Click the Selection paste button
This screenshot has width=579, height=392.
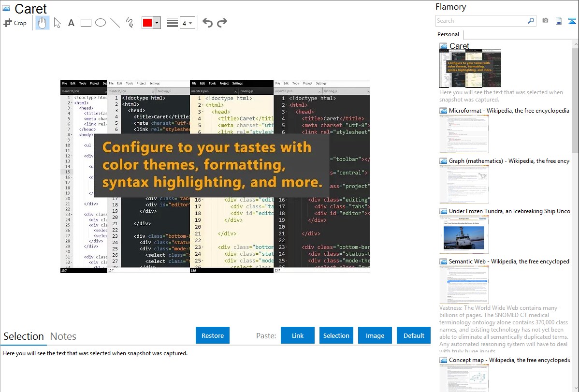coord(336,335)
